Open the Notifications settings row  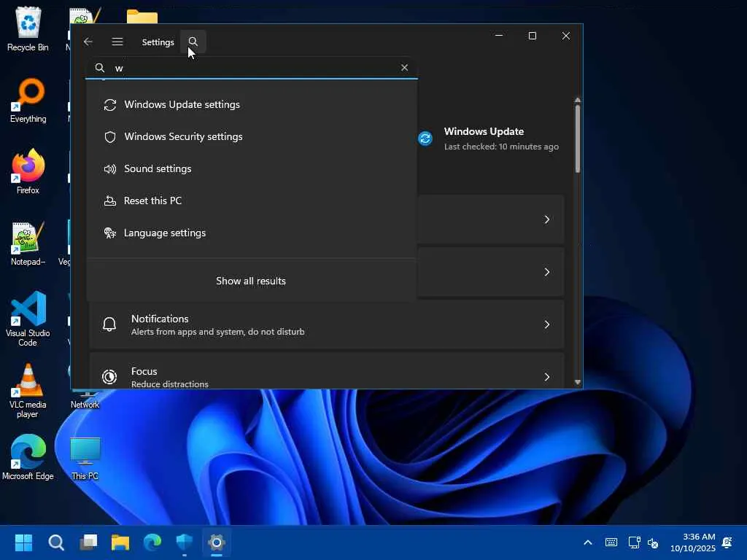point(327,324)
